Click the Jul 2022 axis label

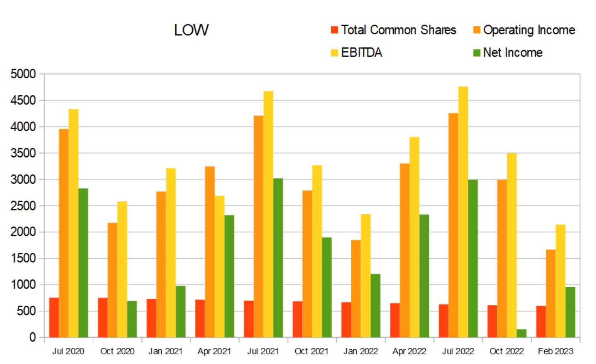coord(458,351)
